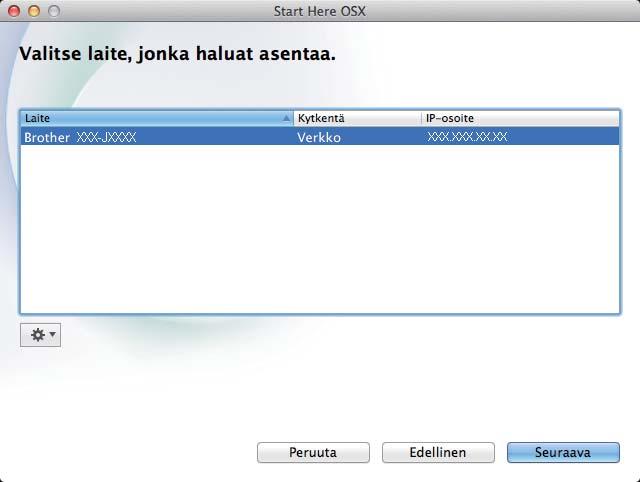640x482 pixels.
Task: Toggle the Laite sort direction arrow
Action: coord(287,118)
